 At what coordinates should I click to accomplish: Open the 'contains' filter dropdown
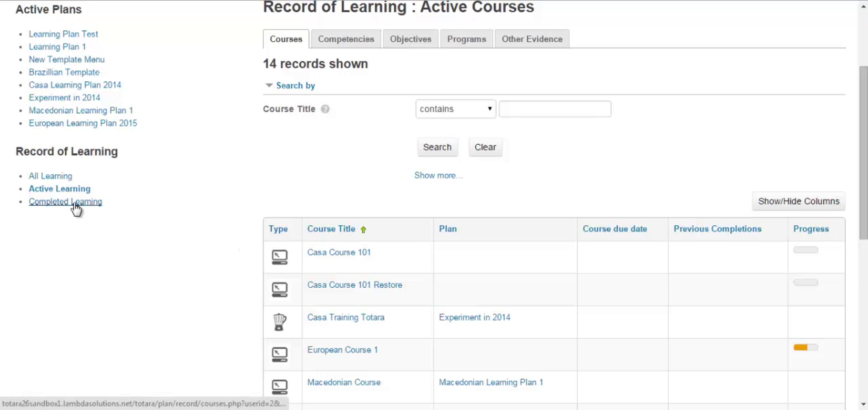(455, 109)
